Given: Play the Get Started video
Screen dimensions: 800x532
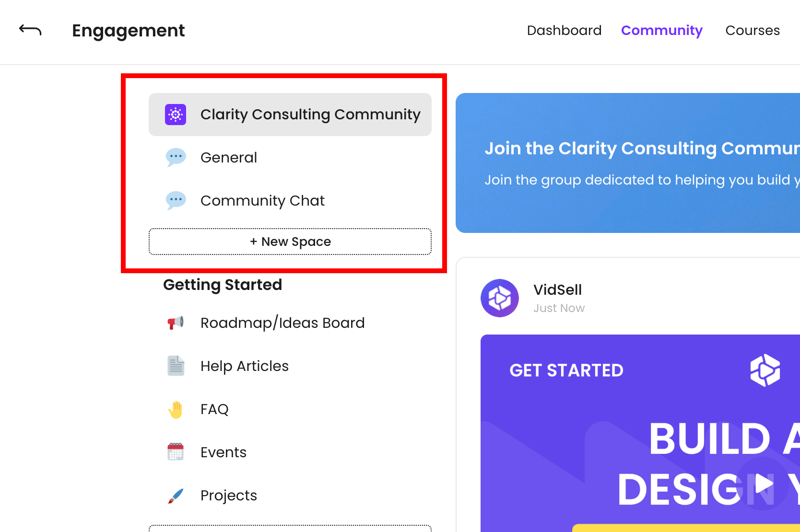Looking at the screenshot, I should pos(763,483).
